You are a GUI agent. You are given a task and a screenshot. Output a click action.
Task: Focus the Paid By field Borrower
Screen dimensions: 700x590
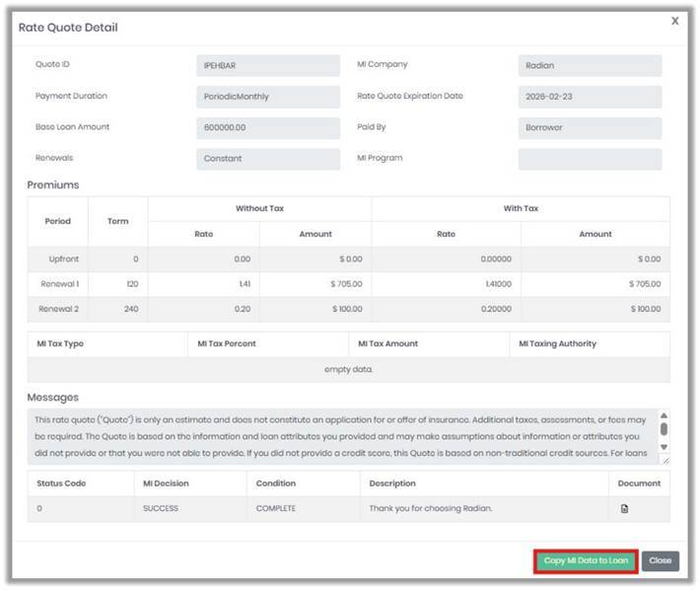point(590,127)
